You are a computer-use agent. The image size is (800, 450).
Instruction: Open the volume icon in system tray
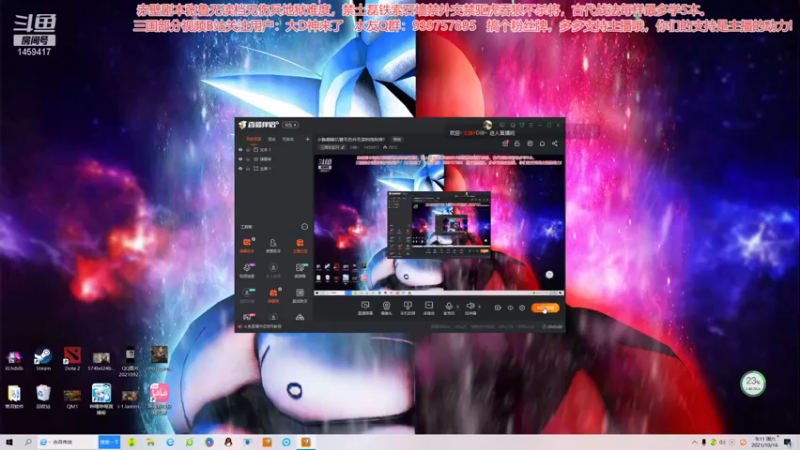tap(722, 442)
